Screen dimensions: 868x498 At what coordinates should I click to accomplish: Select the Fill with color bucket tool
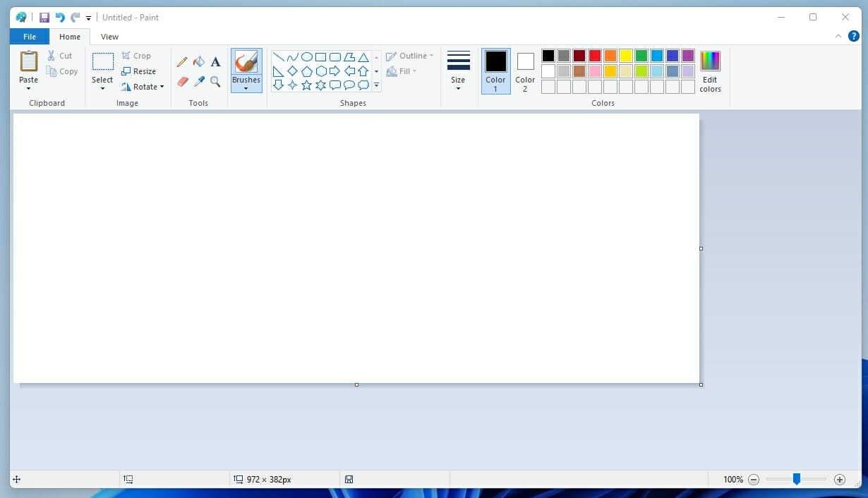click(x=199, y=62)
